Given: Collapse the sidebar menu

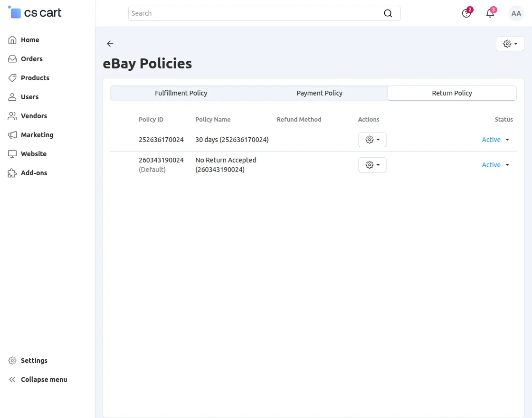Looking at the screenshot, I should [38, 380].
